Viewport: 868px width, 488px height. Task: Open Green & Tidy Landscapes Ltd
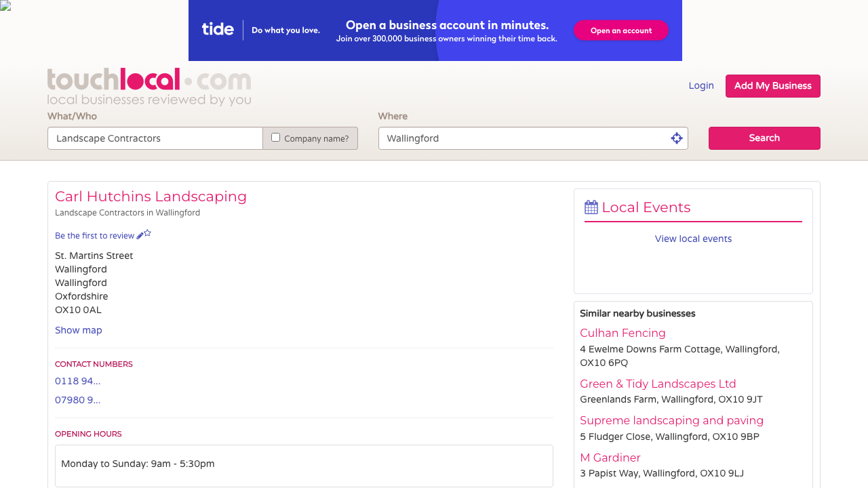(x=658, y=384)
